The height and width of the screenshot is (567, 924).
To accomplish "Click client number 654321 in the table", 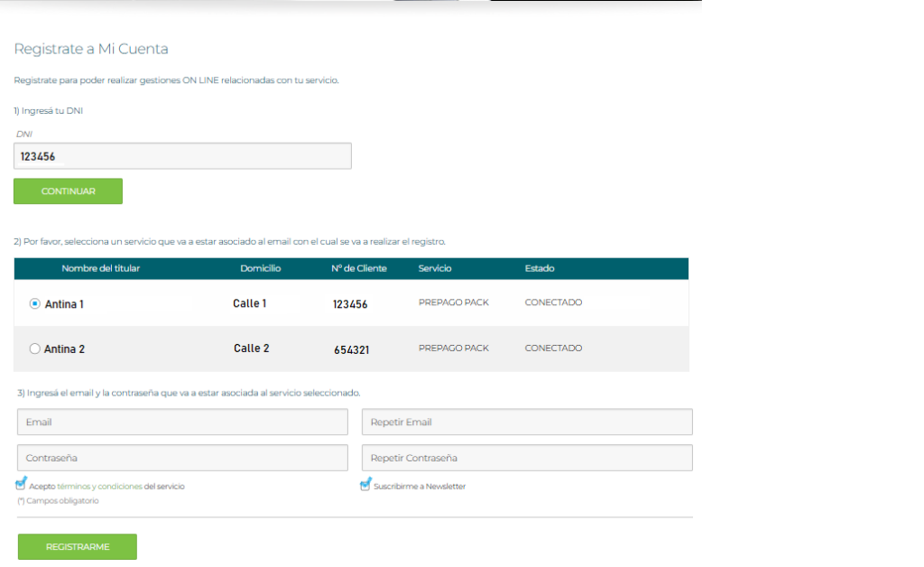I will (350, 349).
